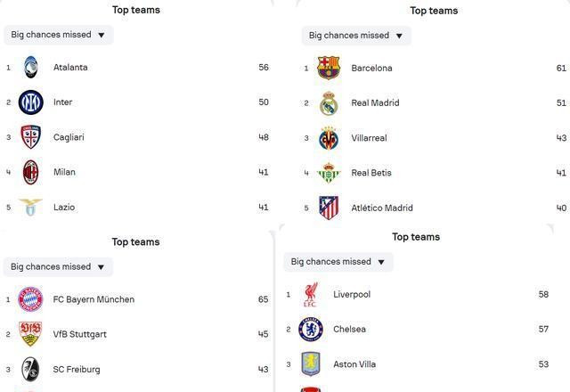The width and height of the screenshot is (570, 392).
Task: Select the Aston Villa badge
Action: pyautogui.click(x=311, y=364)
